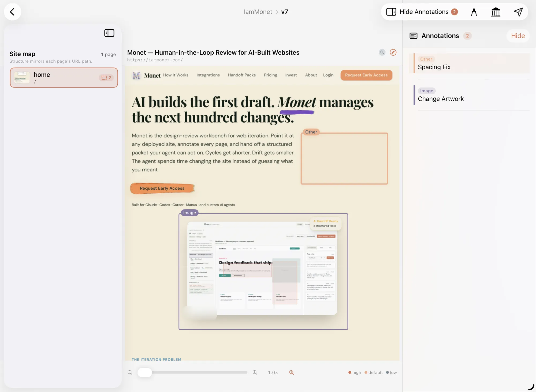Open Handoff Packs nav item
This screenshot has width=536, height=392.
tap(242, 75)
